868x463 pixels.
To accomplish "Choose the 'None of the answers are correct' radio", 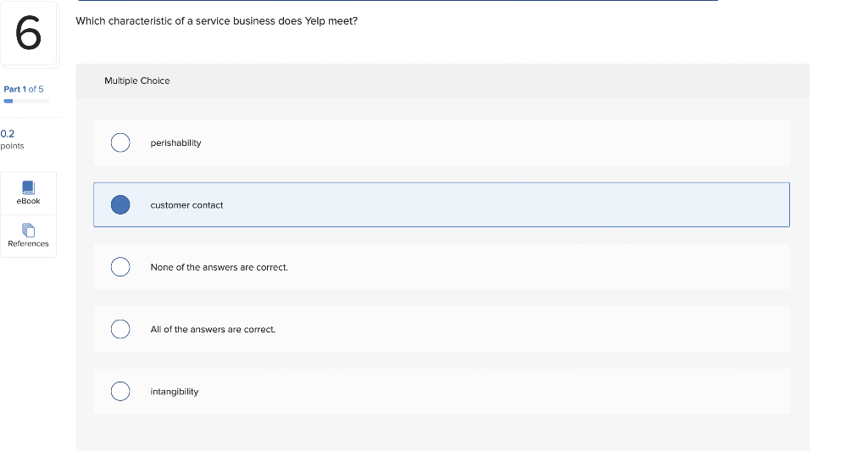I will point(120,267).
